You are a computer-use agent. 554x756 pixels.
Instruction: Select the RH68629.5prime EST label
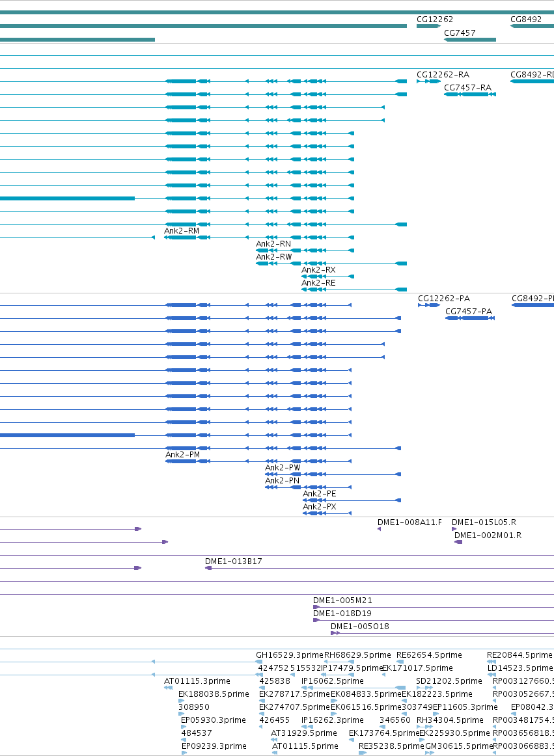tap(357, 655)
